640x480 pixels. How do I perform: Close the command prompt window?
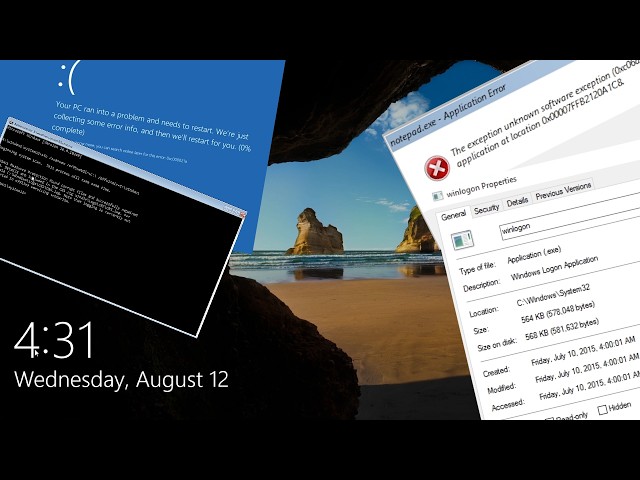coord(242,214)
